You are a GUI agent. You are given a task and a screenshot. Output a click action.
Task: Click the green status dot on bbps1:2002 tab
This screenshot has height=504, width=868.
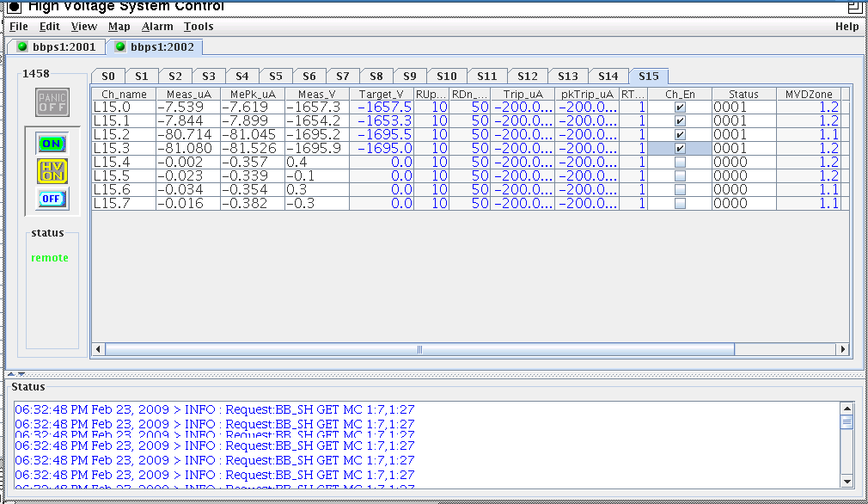(x=120, y=46)
